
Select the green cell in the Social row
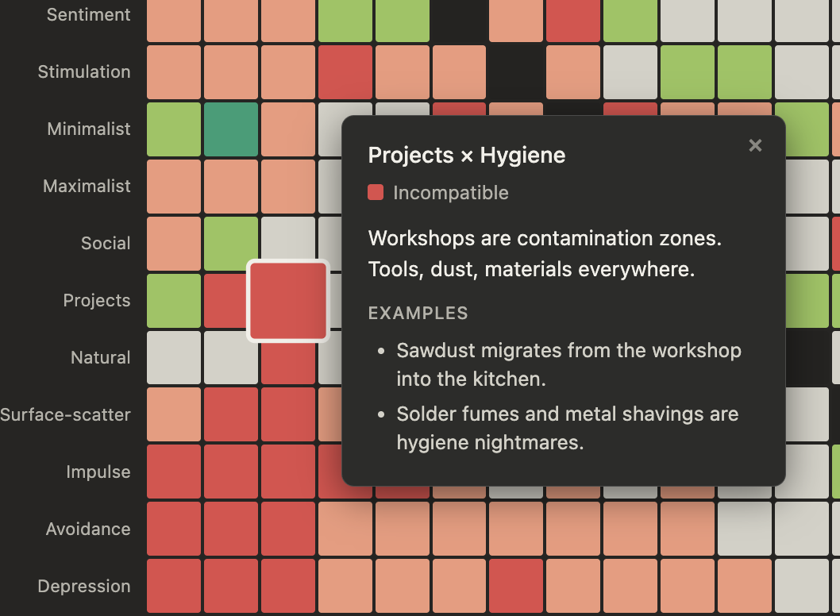click(x=231, y=244)
